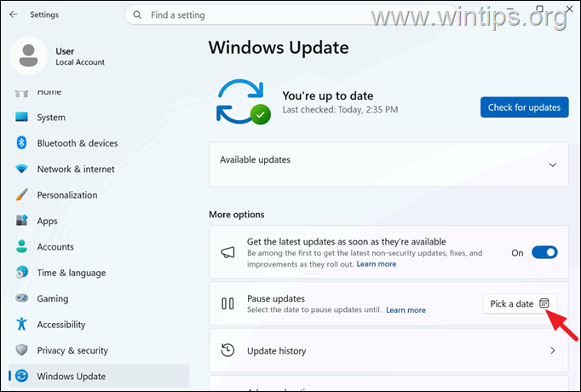Click the Check for updates button

pyautogui.click(x=524, y=107)
